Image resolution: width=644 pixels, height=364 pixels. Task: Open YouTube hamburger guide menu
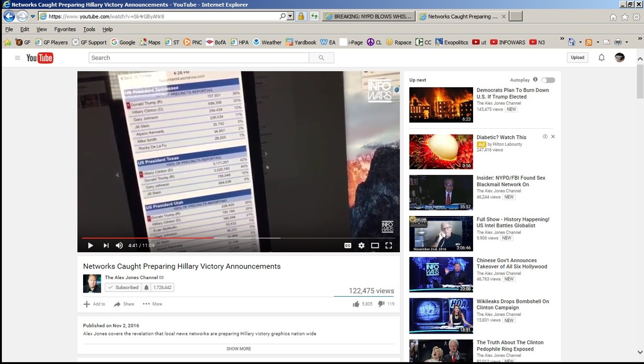pyautogui.click(x=17, y=58)
